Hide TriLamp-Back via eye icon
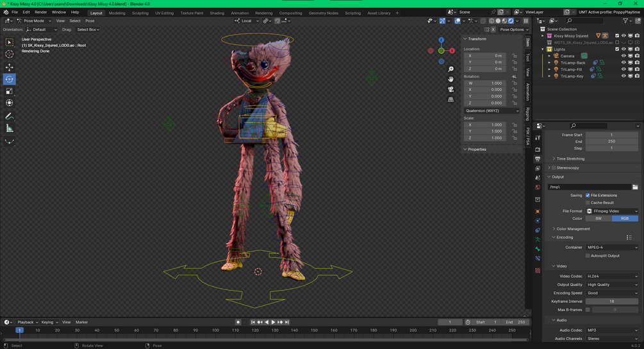The height and width of the screenshot is (349, 644). [x=623, y=62]
